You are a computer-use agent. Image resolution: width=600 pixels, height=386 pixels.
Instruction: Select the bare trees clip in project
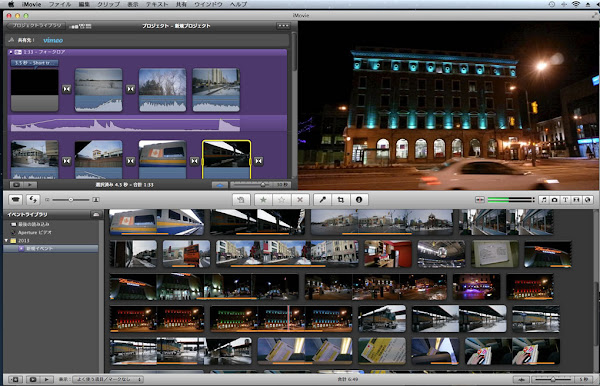tap(163, 90)
